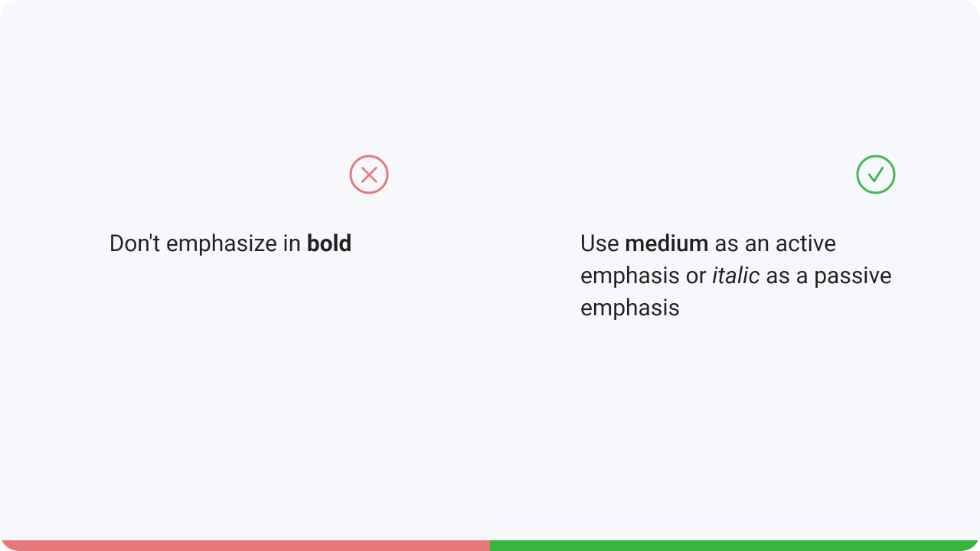
Task: Click the word "passive" in the right caption
Action: 853,277
